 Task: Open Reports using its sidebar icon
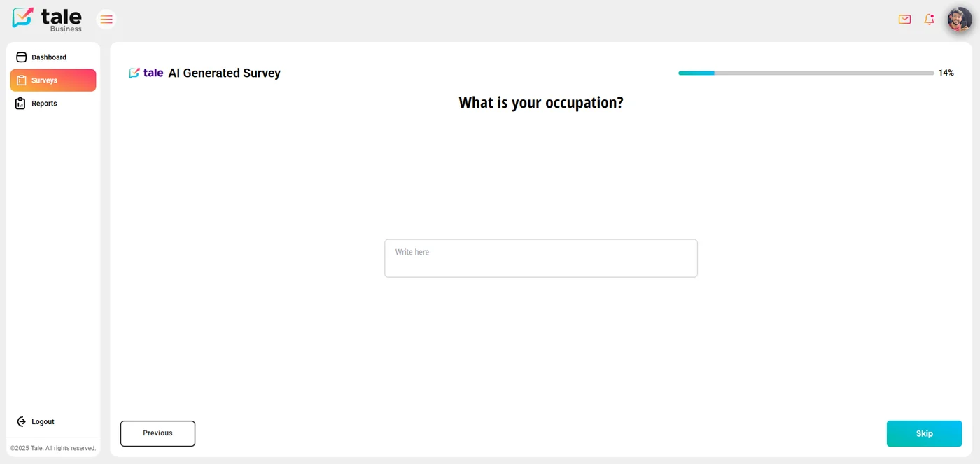[20, 103]
